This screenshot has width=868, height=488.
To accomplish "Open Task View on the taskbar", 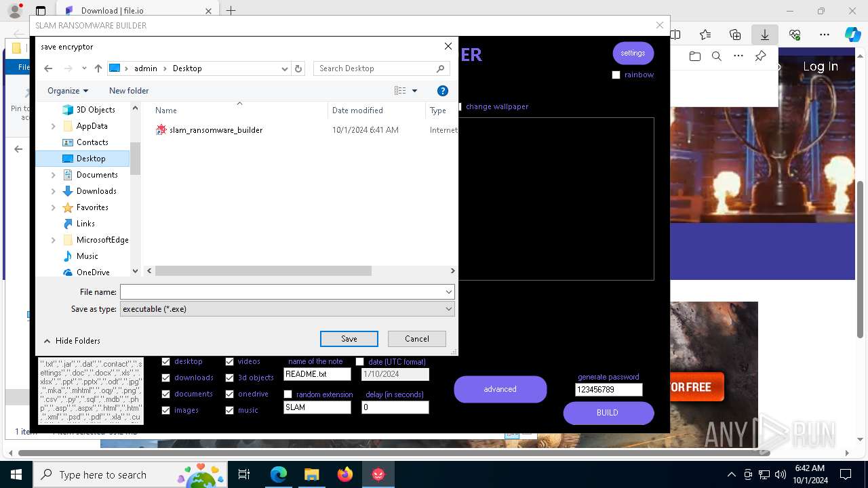I will [244, 474].
